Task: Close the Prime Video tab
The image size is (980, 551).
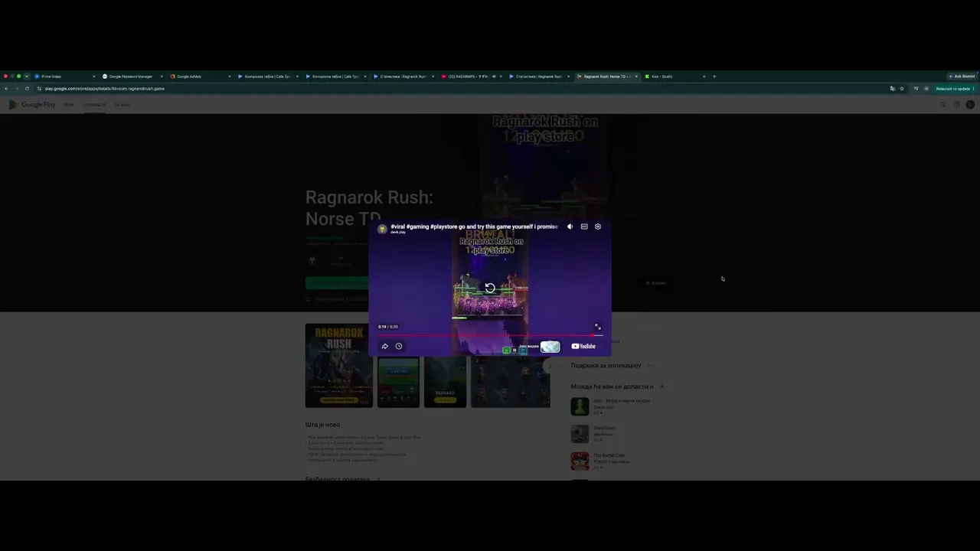Action: click(x=94, y=77)
